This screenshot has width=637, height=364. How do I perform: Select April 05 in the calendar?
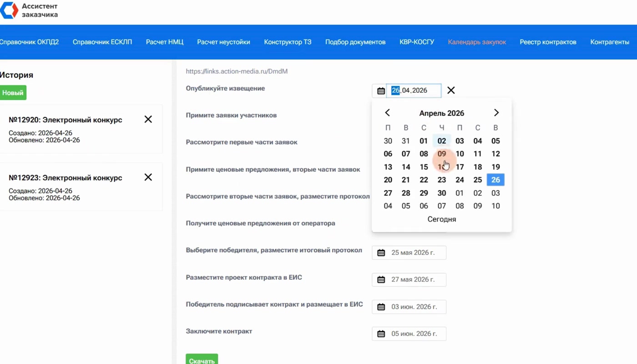[495, 141]
